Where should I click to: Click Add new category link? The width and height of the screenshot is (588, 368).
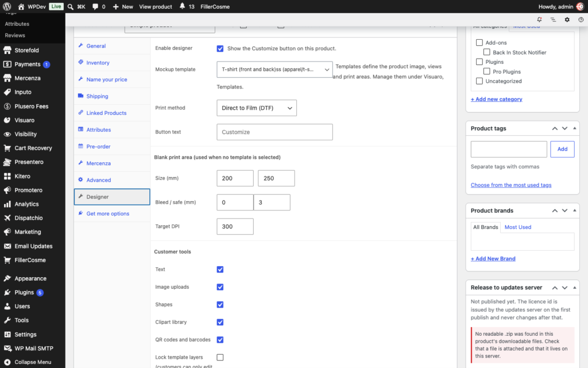pos(497,99)
